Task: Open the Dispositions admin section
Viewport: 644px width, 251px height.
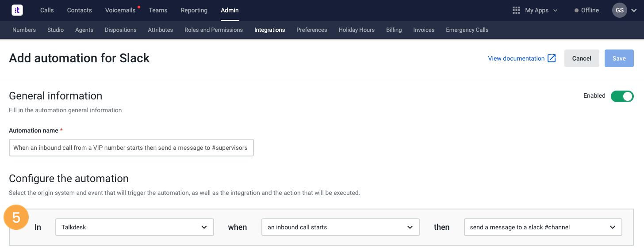Action: tap(121, 30)
